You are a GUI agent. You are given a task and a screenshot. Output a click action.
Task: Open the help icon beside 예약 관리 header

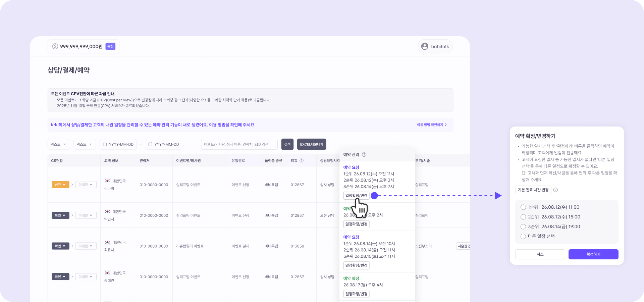point(364,155)
